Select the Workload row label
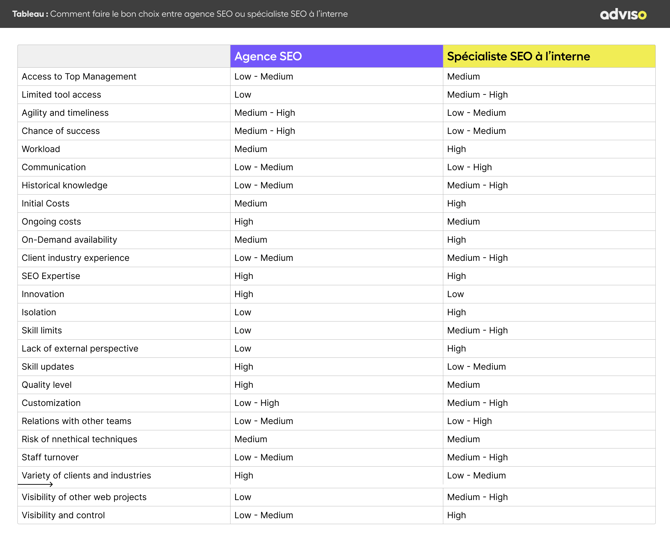This screenshot has height=536, width=670. point(41,149)
